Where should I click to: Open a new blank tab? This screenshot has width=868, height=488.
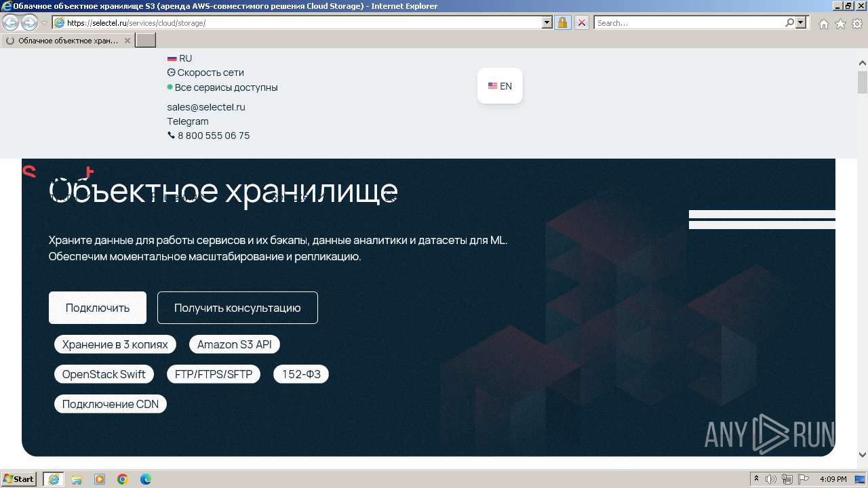(x=146, y=41)
